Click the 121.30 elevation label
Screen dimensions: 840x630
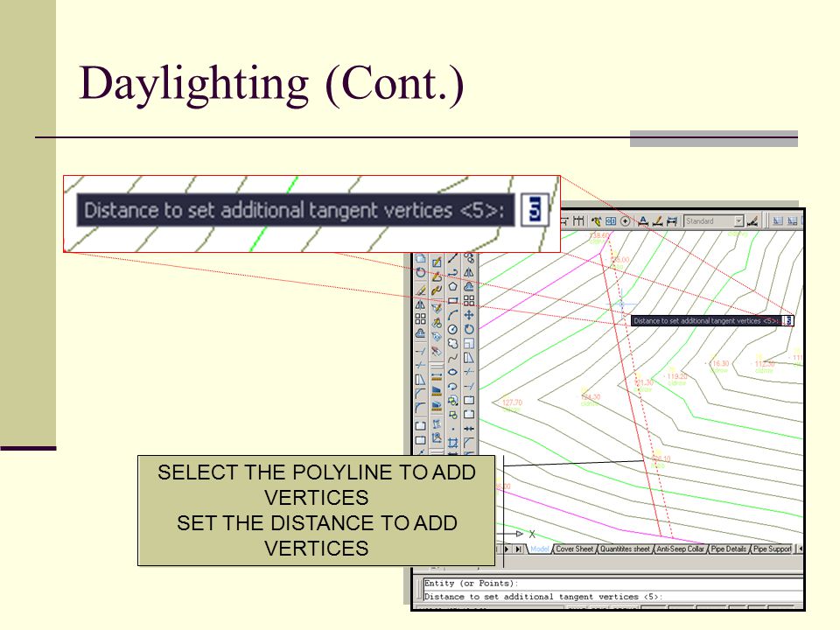[644, 382]
